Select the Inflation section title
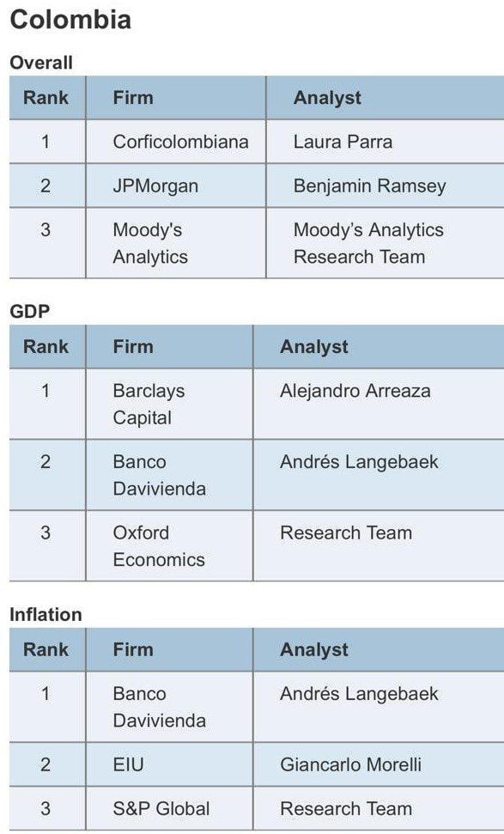The height and width of the screenshot is (834, 504). [x=46, y=614]
